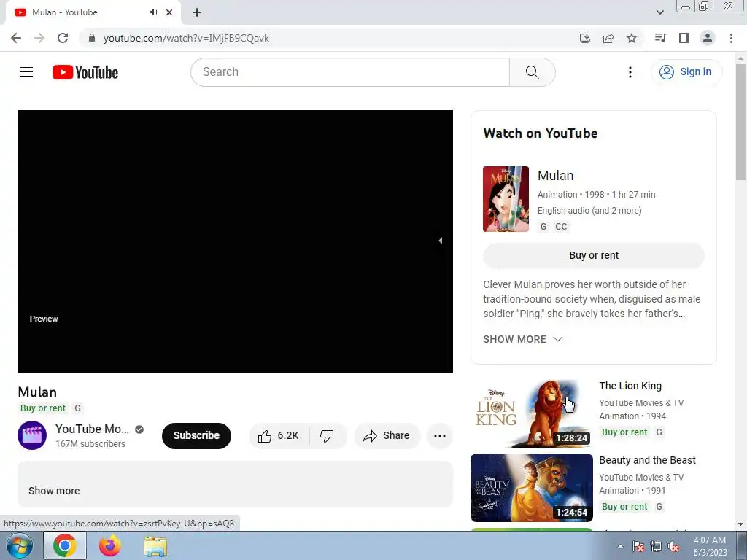Open more actions ellipsis button
Screen dimensions: 747x560
coord(440,436)
